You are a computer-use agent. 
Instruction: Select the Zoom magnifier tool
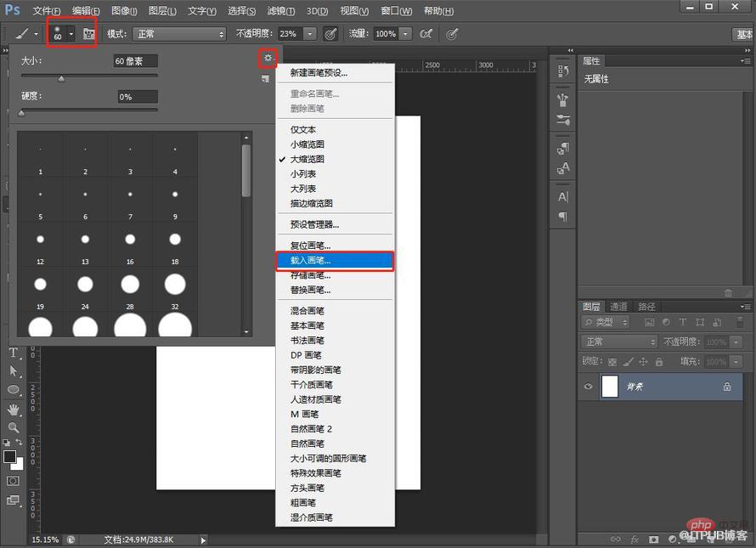(x=14, y=427)
